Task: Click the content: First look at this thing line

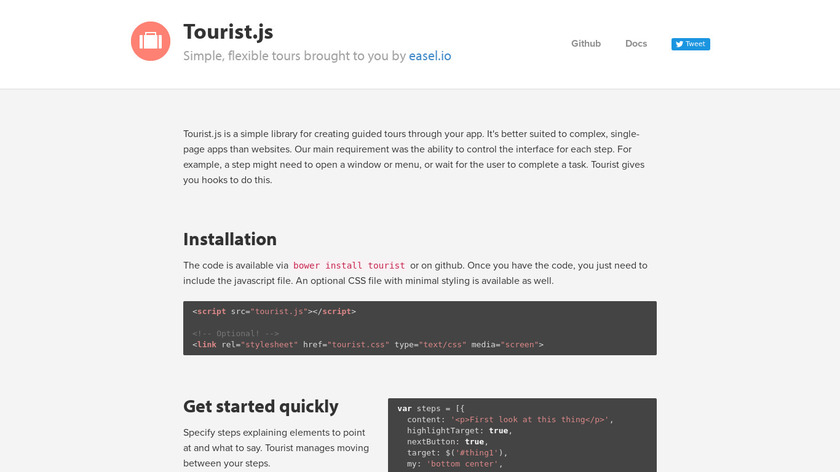Action: pos(510,419)
